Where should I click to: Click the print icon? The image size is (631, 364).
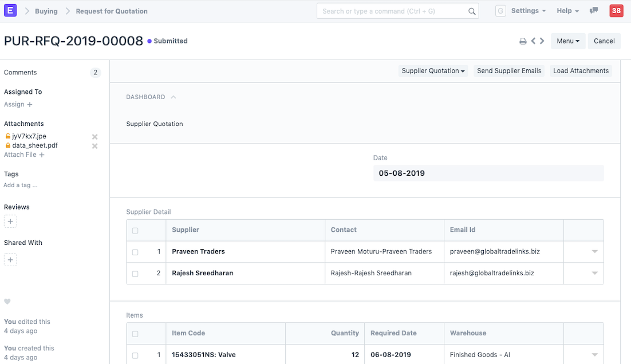point(522,41)
